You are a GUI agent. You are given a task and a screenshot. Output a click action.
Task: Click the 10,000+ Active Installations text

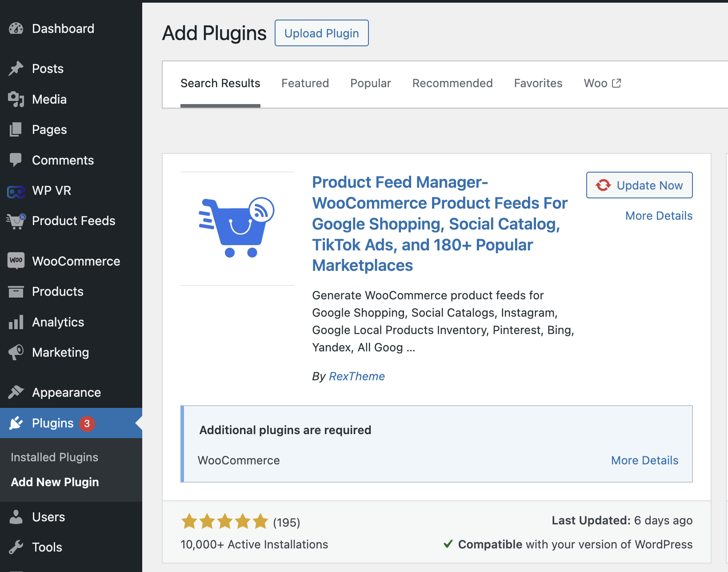(x=254, y=544)
